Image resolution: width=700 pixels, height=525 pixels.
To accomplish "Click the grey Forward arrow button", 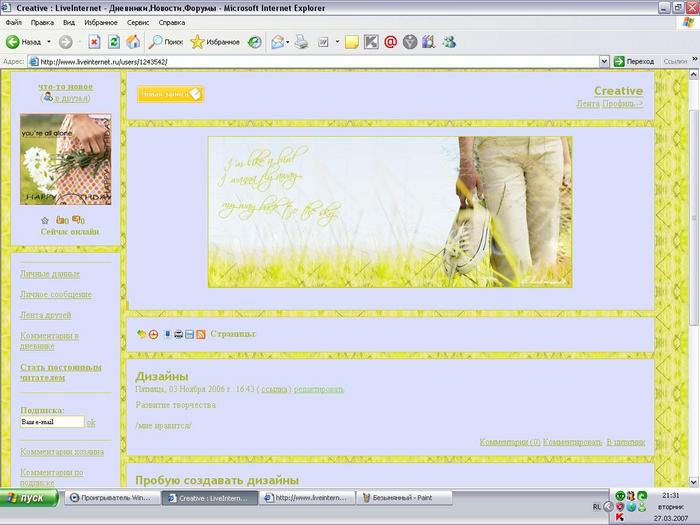I will coord(66,42).
